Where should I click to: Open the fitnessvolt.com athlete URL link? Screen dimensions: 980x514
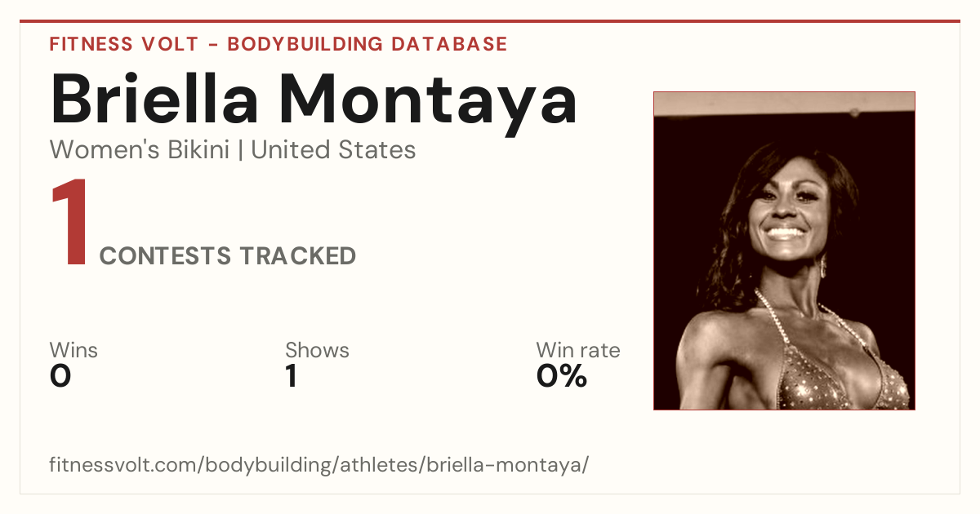318,465
